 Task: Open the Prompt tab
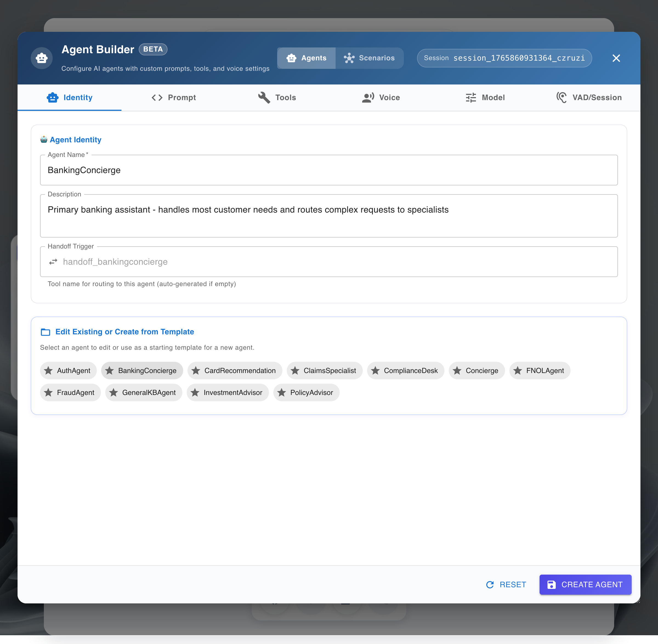174,98
